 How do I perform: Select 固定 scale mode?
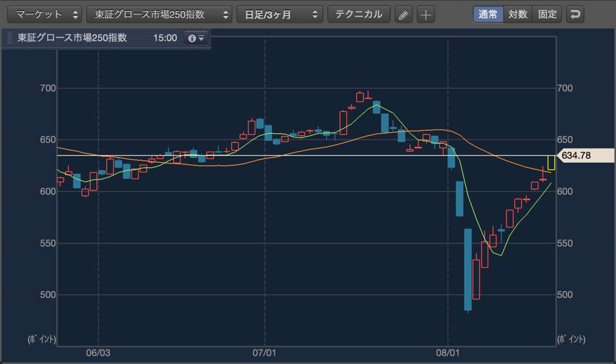click(547, 14)
